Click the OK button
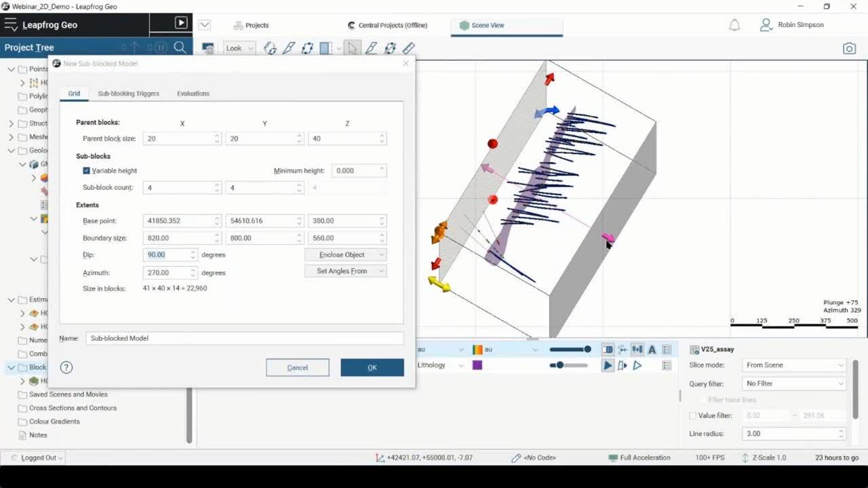The width and height of the screenshot is (868, 488). 372,367
